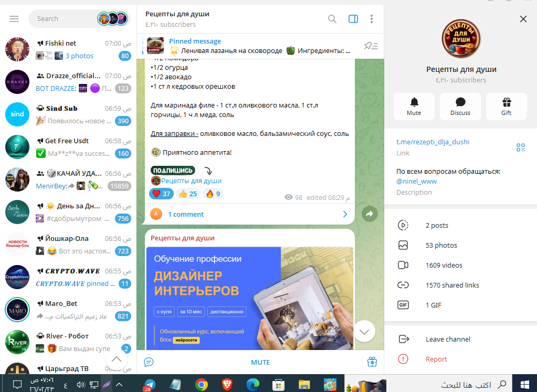Open Brave browser from the taskbar
The image size is (537, 392).
[x=227, y=385]
